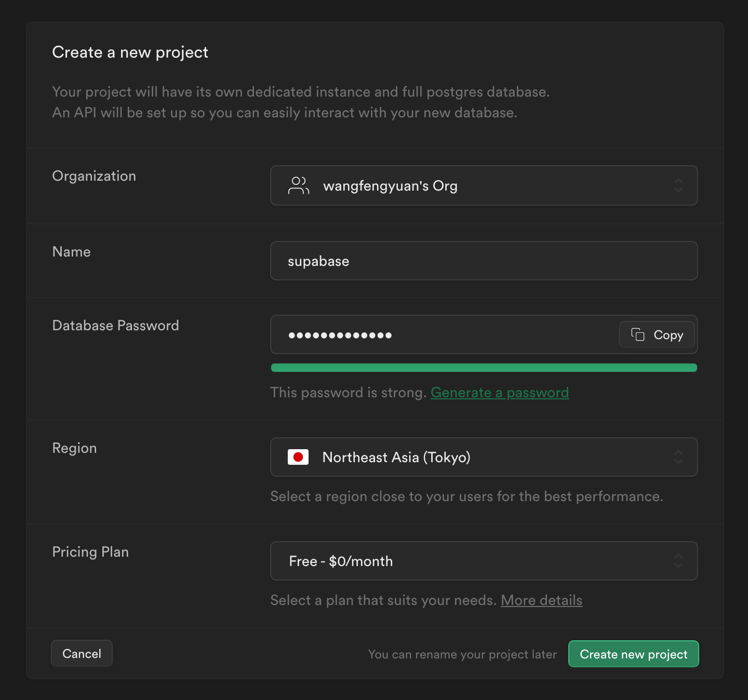Expand the Region selector chevron arrows
Image resolution: width=748 pixels, height=700 pixels.
[678, 457]
